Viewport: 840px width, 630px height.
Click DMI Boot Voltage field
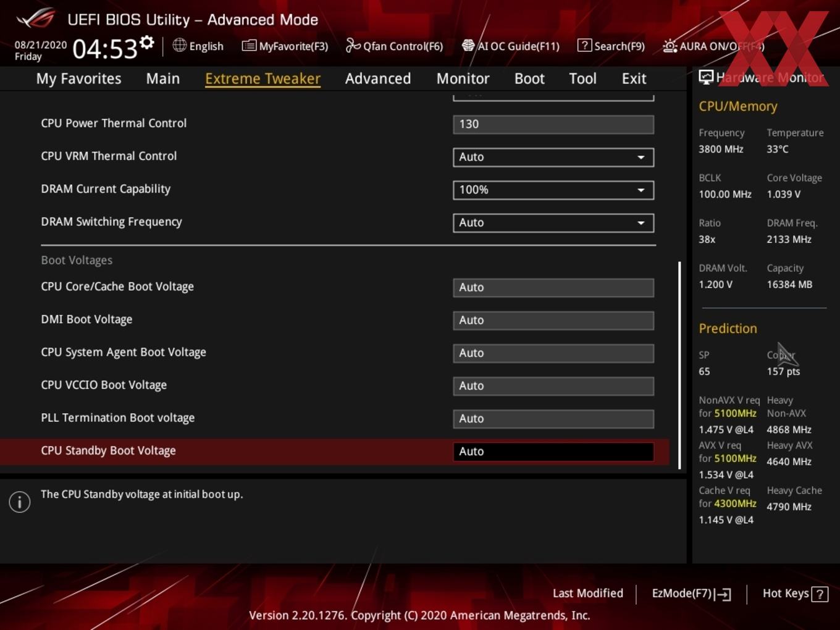pos(553,320)
